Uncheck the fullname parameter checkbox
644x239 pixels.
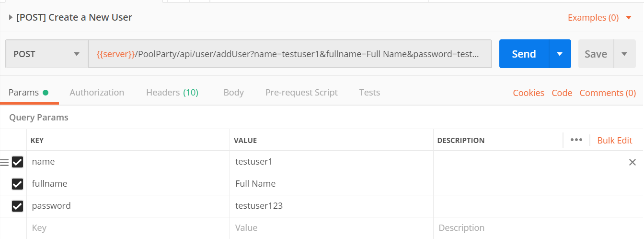pos(17,184)
